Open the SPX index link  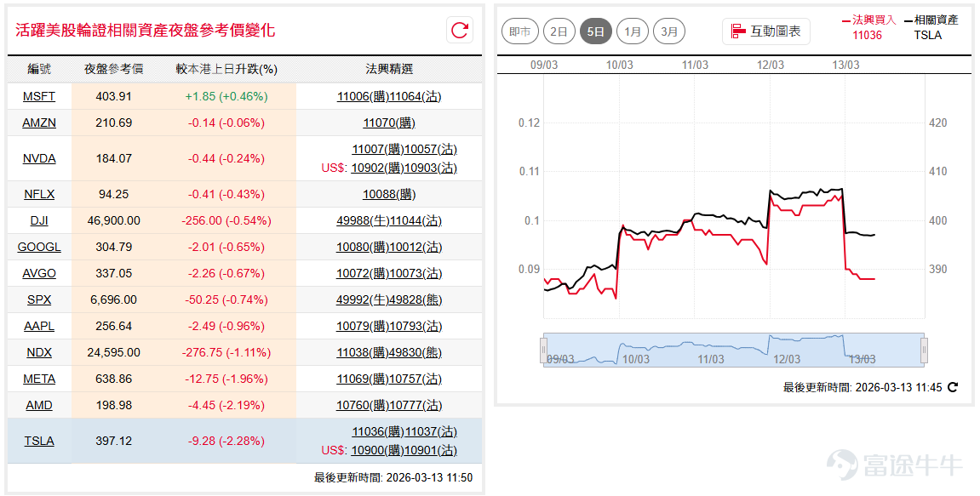tap(39, 299)
